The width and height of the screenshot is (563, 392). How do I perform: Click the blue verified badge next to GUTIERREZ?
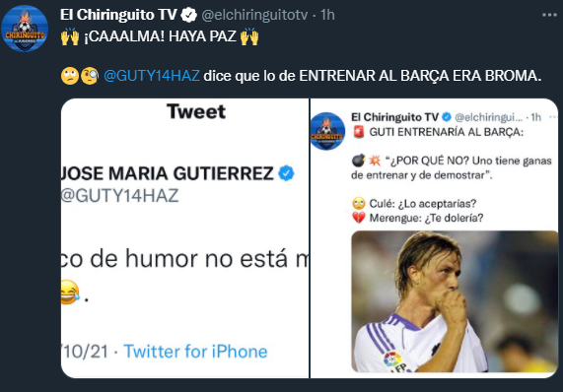pos(286,173)
